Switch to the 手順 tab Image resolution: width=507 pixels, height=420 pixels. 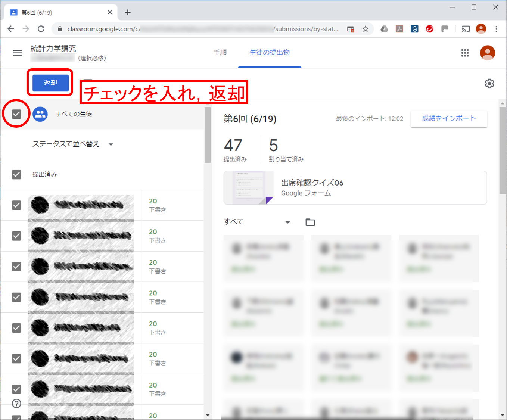pos(220,53)
